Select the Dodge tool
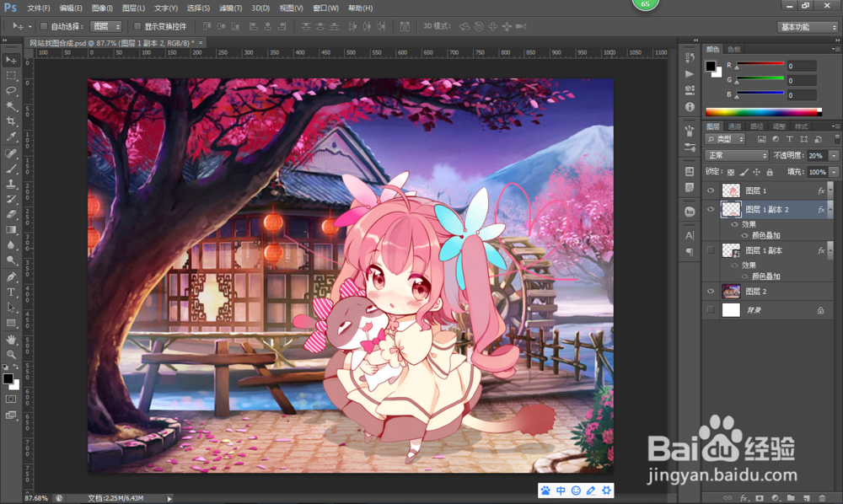The image size is (843, 504). point(11,260)
